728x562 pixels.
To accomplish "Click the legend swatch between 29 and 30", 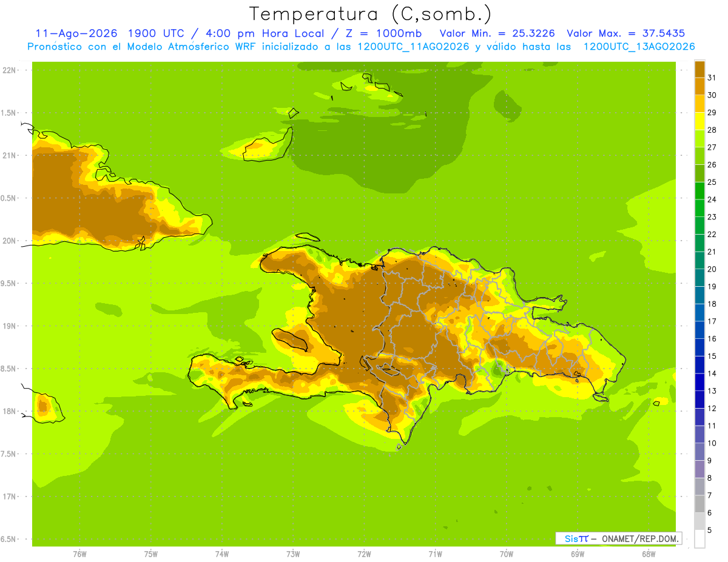I will pos(699,104).
